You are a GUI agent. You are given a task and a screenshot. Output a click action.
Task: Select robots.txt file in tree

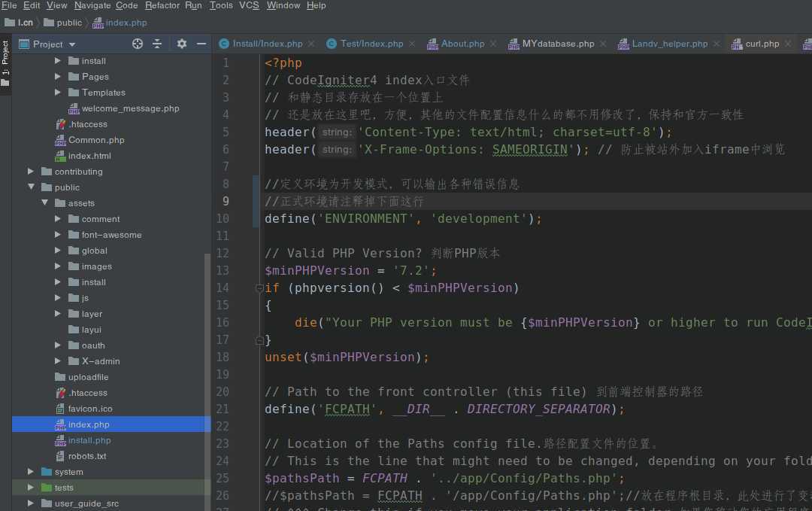point(87,456)
